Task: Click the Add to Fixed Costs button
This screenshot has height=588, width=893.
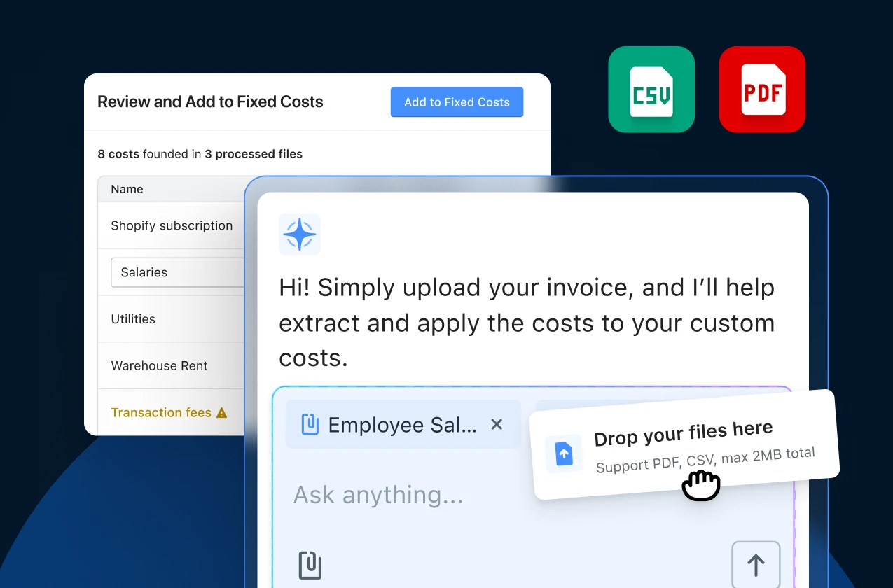Action: pyautogui.click(x=457, y=101)
